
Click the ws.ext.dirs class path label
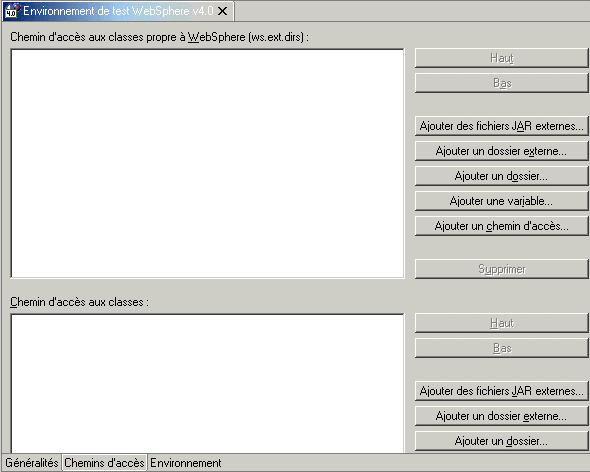pyautogui.click(x=159, y=37)
